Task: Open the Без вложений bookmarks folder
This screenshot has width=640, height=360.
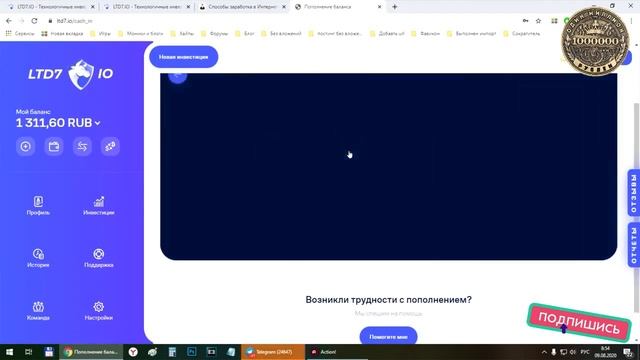Action: (282, 33)
